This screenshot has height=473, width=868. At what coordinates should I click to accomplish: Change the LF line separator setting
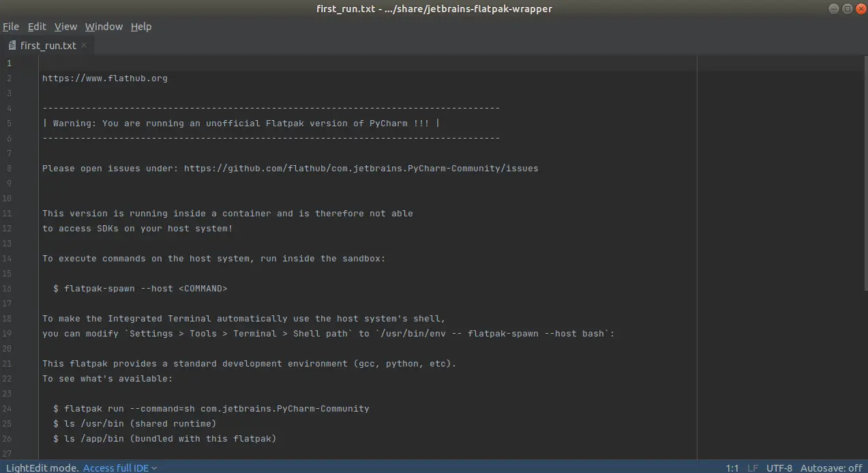coord(753,468)
